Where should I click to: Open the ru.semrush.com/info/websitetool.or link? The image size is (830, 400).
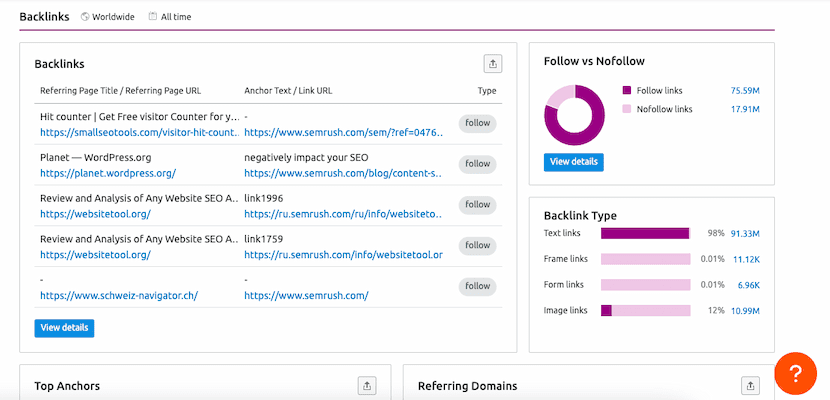pyautogui.click(x=343, y=254)
